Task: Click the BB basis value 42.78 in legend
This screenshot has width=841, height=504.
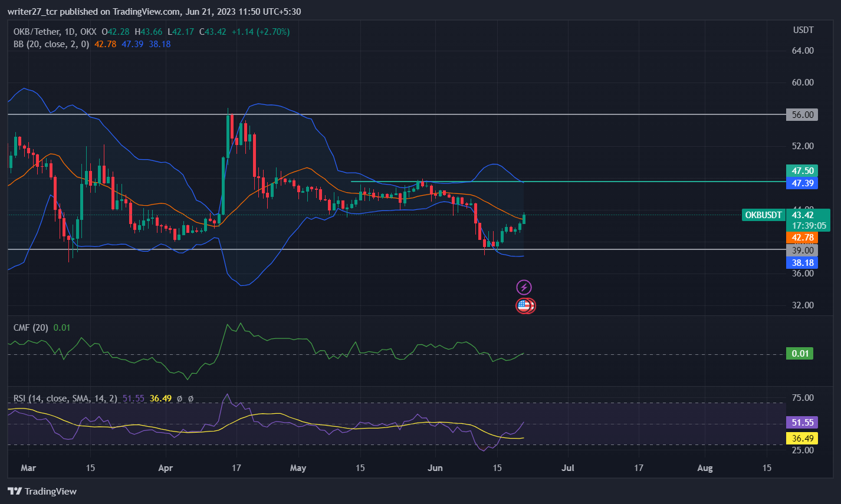Action: pyautogui.click(x=106, y=44)
